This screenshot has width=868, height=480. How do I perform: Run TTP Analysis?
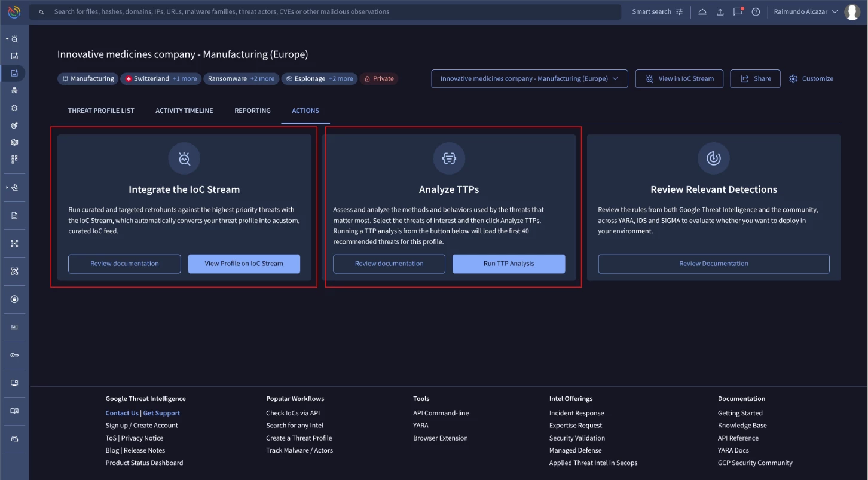point(509,264)
